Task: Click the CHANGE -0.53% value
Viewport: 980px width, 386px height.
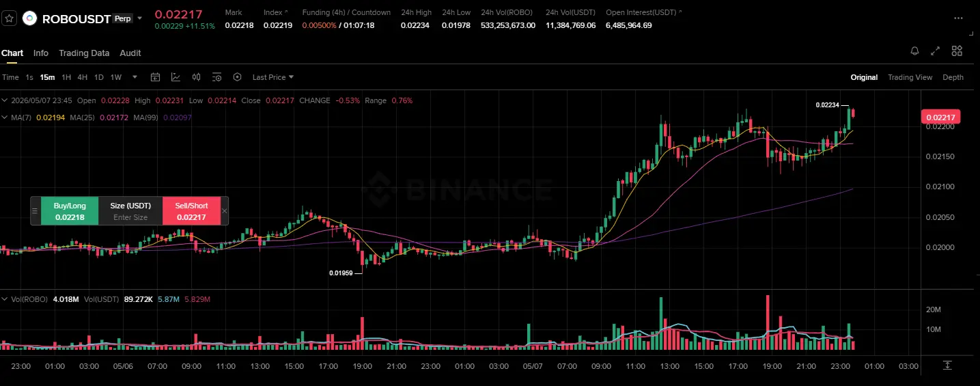Action: (x=347, y=100)
